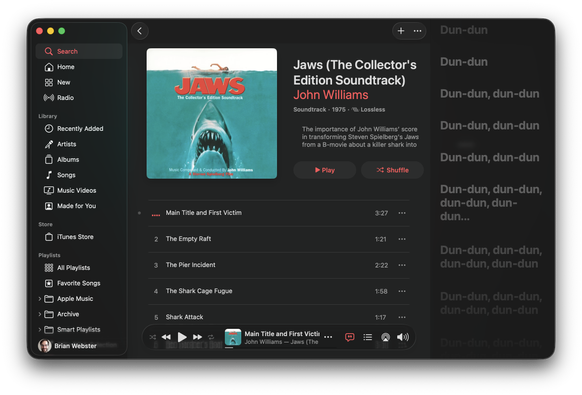582x395 pixels.
Task: Click the now playing album thumbnail
Action: (233, 337)
